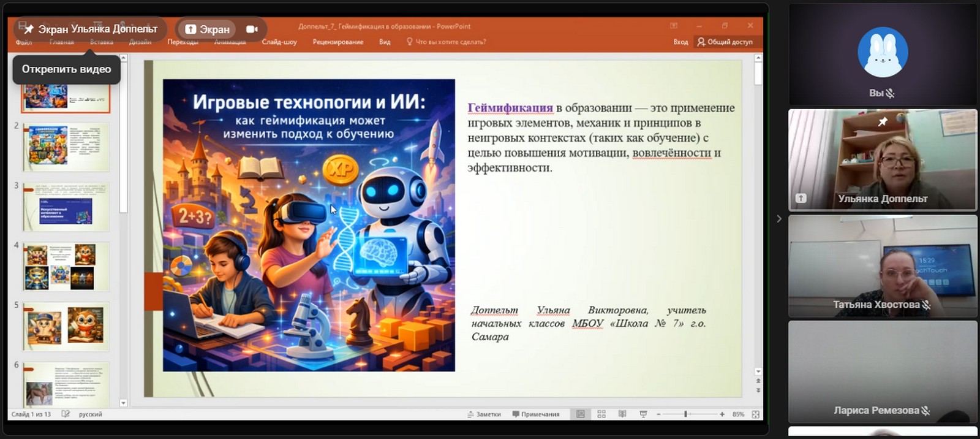Switch to slide sorter view icon
This screenshot has width=980, height=439.
tap(601, 414)
